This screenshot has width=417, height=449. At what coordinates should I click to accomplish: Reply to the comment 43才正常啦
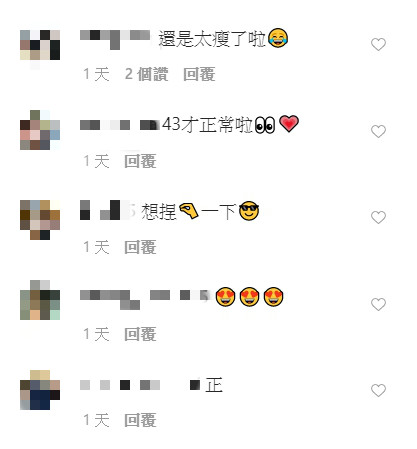[140, 161]
